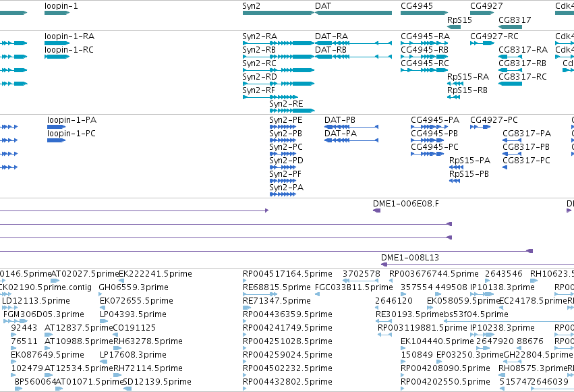Screen dimensions: 574x392
Task: Click the CG4927-PC coding sequence
Action: (x=480, y=127)
